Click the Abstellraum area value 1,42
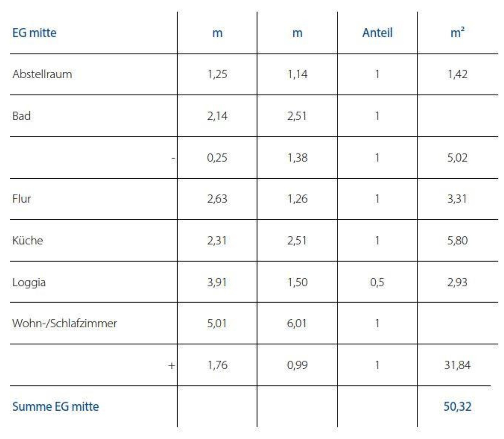 pos(457,74)
